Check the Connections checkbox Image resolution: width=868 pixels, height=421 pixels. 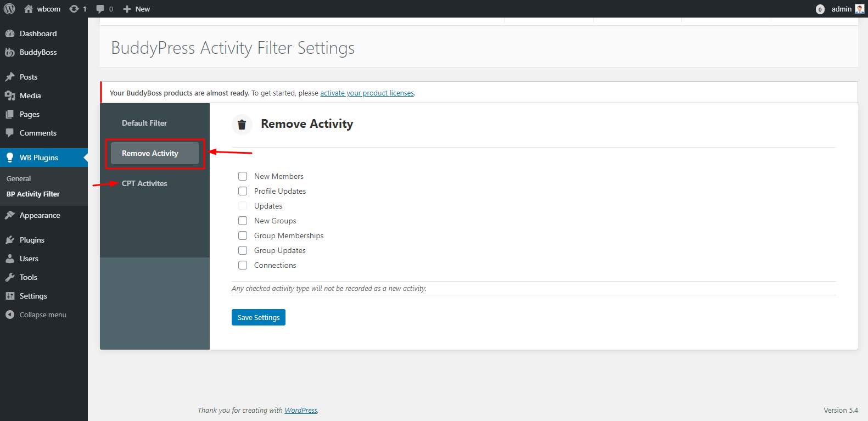pos(243,265)
